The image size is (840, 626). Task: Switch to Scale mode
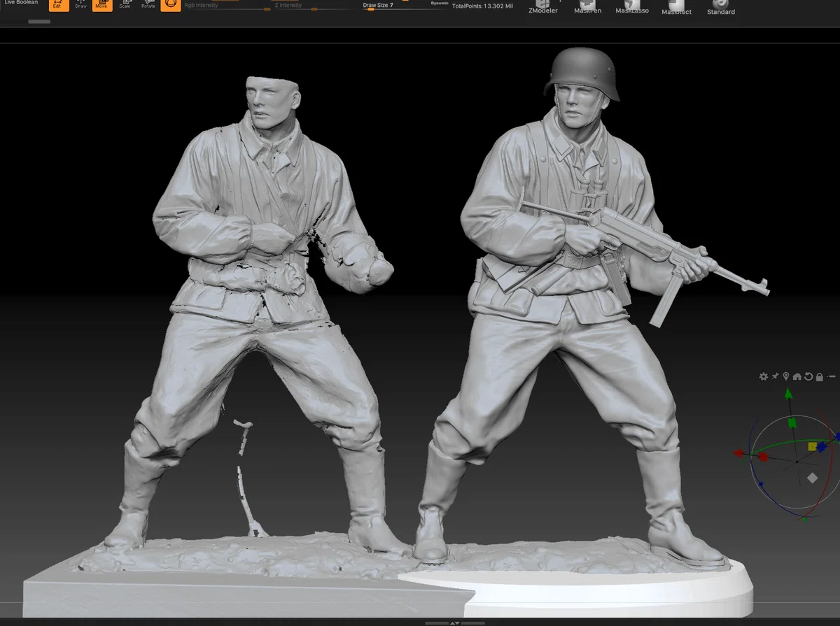pos(125,5)
